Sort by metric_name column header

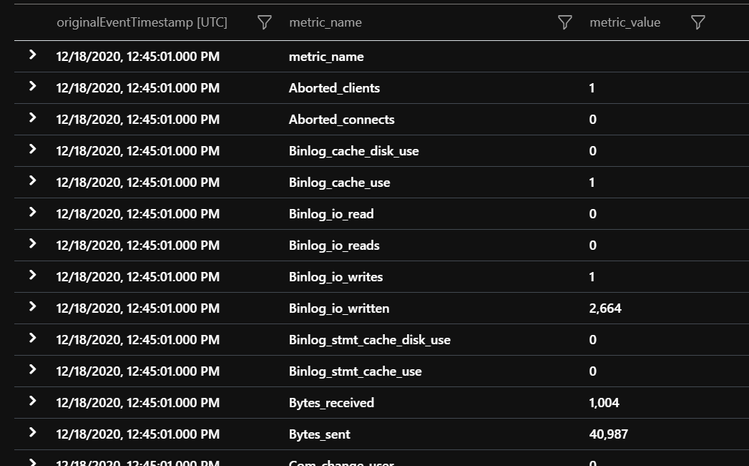point(325,22)
